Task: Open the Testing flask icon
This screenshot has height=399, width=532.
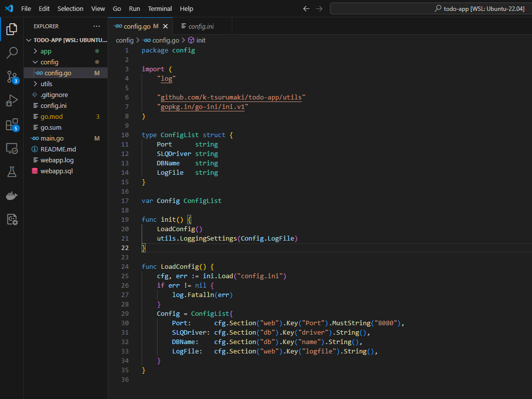Action: tap(12, 172)
